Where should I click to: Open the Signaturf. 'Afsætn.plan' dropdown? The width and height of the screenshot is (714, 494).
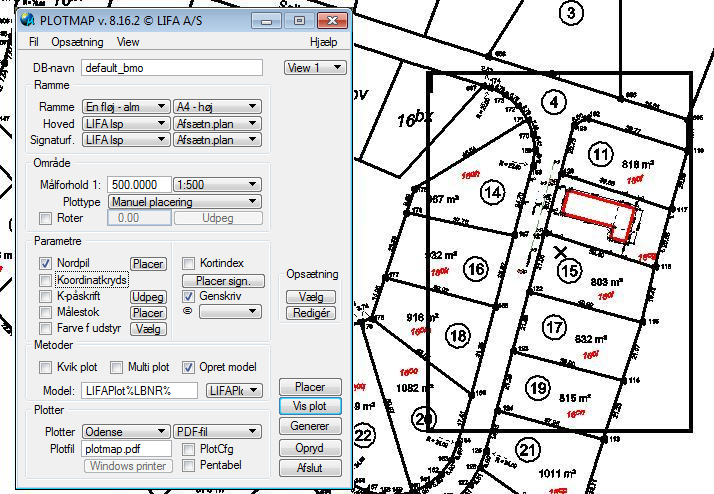click(217, 140)
